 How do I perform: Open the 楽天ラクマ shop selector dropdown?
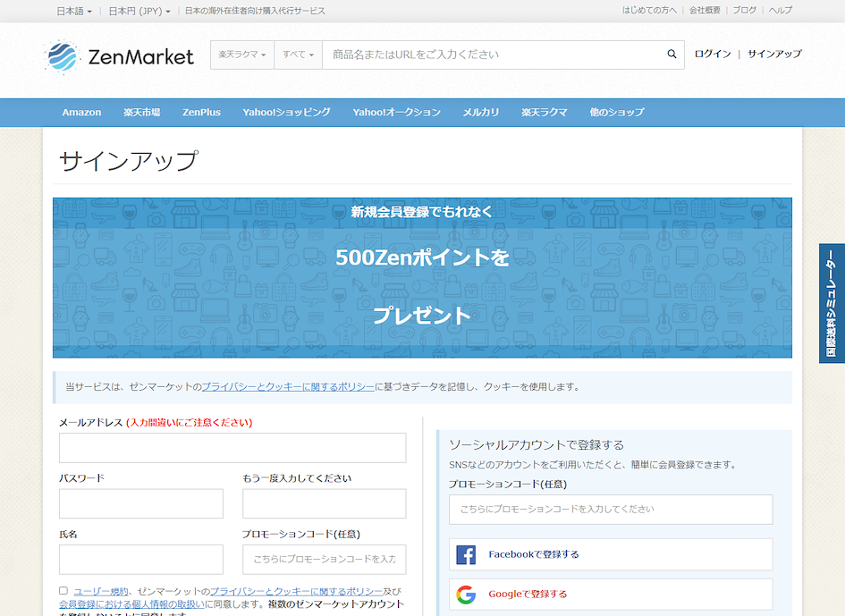(x=242, y=55)
